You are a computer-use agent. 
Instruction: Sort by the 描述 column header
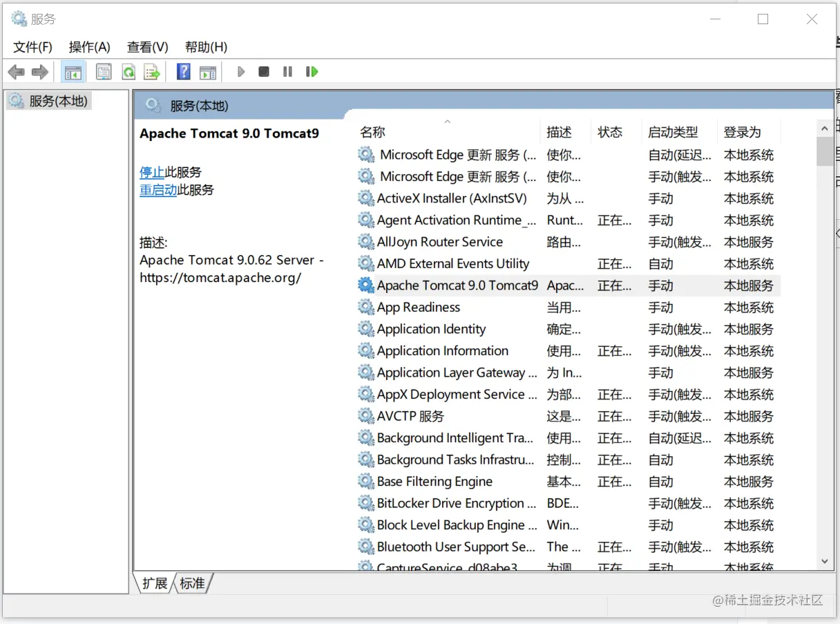[565, 132]
